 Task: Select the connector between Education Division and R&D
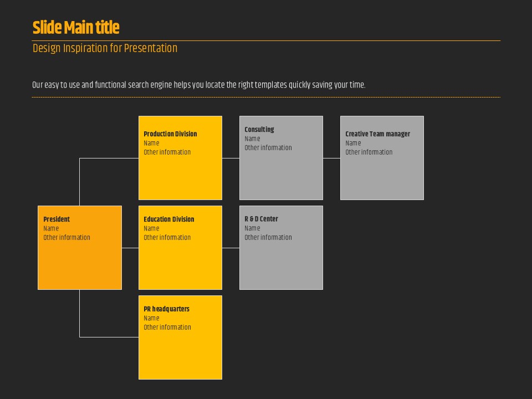[x=231, y=248]
